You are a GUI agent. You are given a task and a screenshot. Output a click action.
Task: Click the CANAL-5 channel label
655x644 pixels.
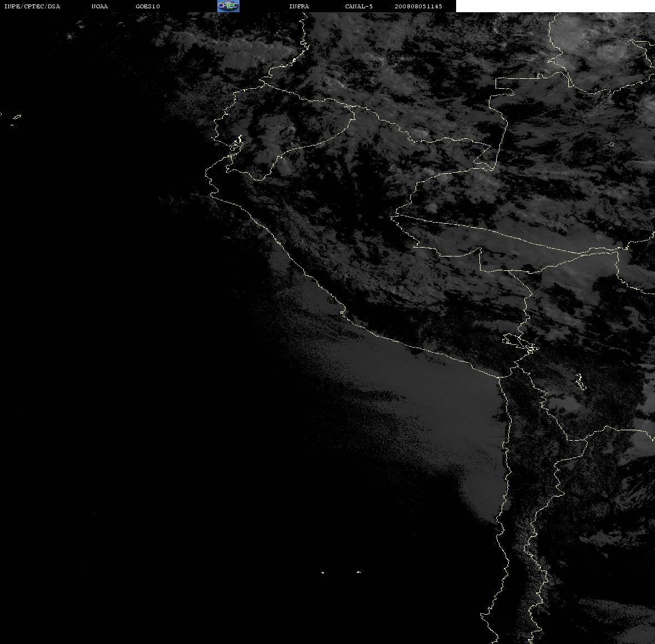coord(359,6)
